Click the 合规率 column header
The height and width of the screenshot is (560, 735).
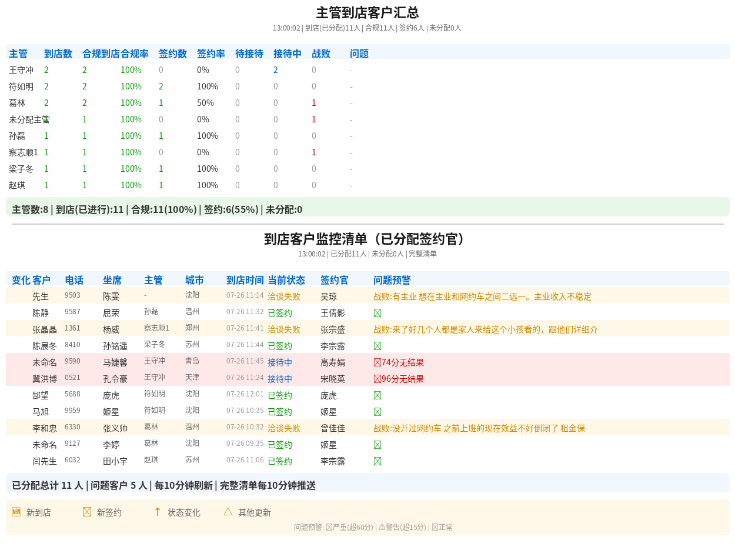[x=135, y=54]
